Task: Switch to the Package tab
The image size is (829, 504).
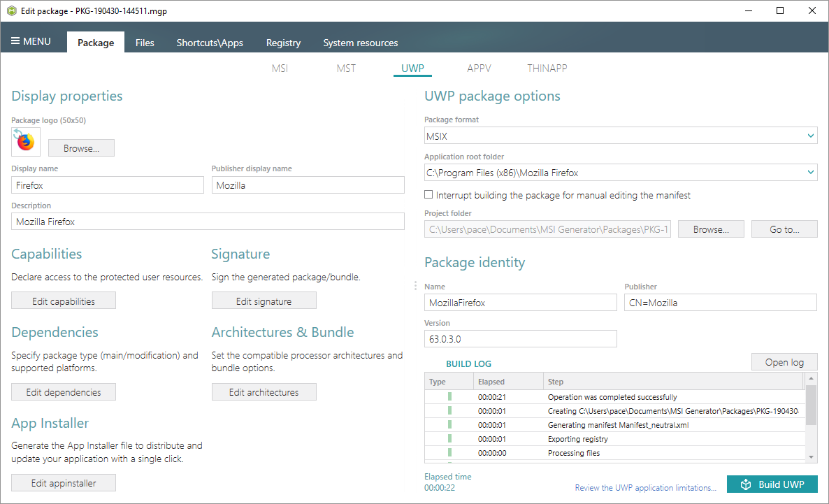Action: [96, 43]
